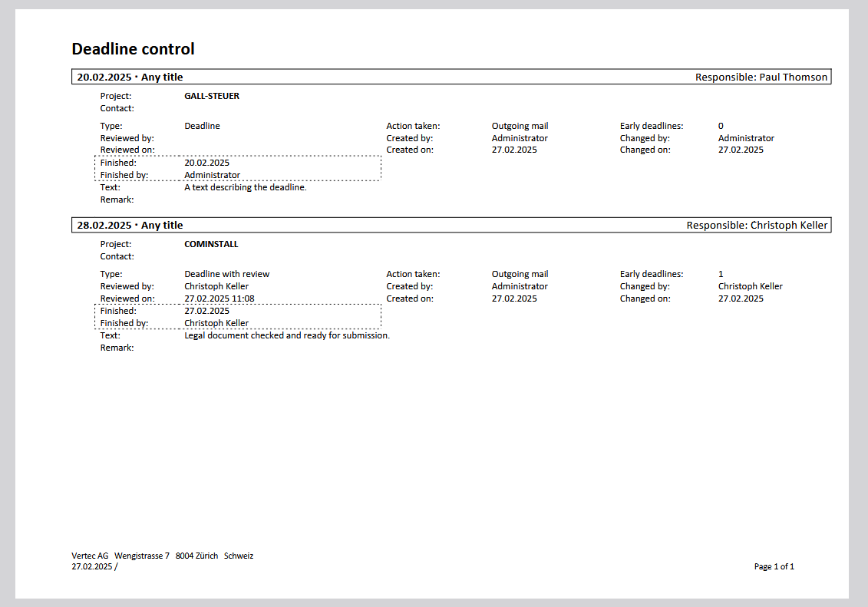Click Finished by "Administrator" in GALL-STEUER entry

coord(212,175)
